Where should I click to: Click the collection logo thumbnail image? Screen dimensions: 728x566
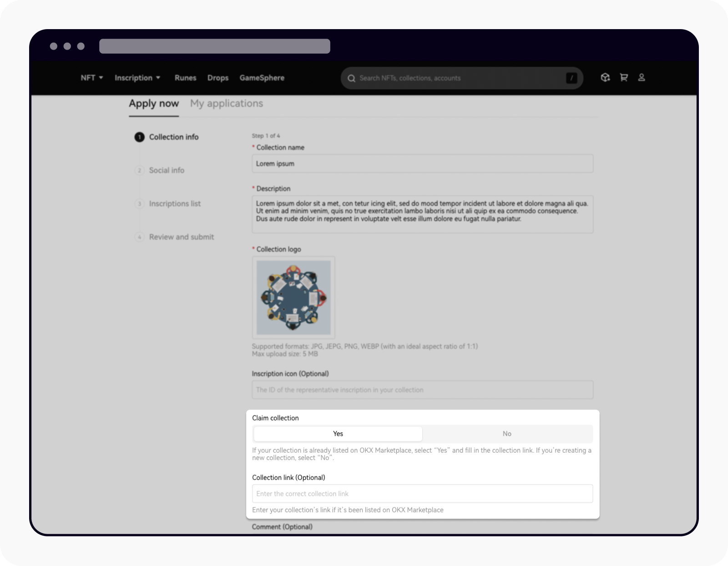tap(293, 298)
